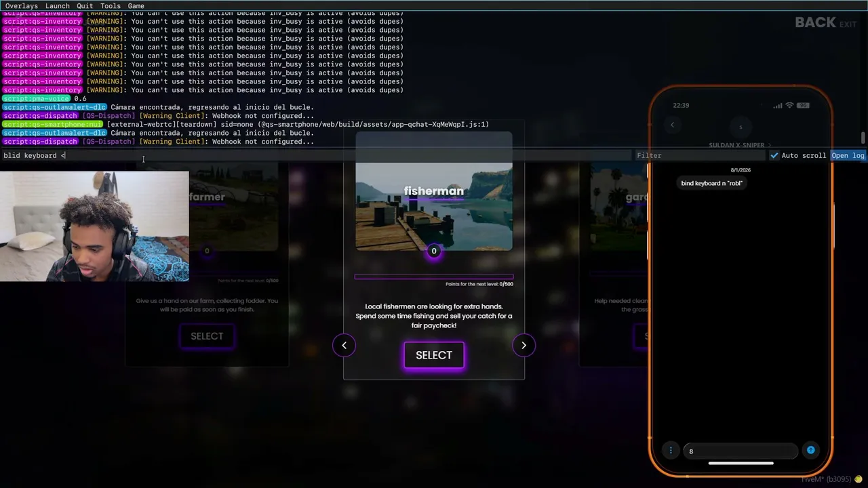868x488 pixels.
Task: Click the console log scrollbar
Action: point(863,138)
